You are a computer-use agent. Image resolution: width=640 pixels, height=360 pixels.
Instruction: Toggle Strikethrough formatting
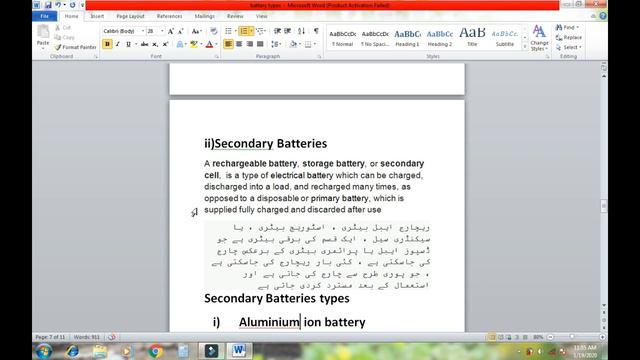click(144, 44)
